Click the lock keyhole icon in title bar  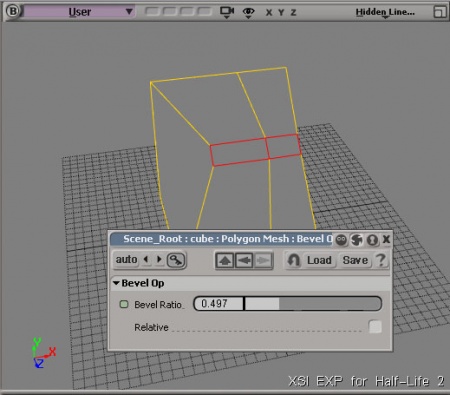372,240
